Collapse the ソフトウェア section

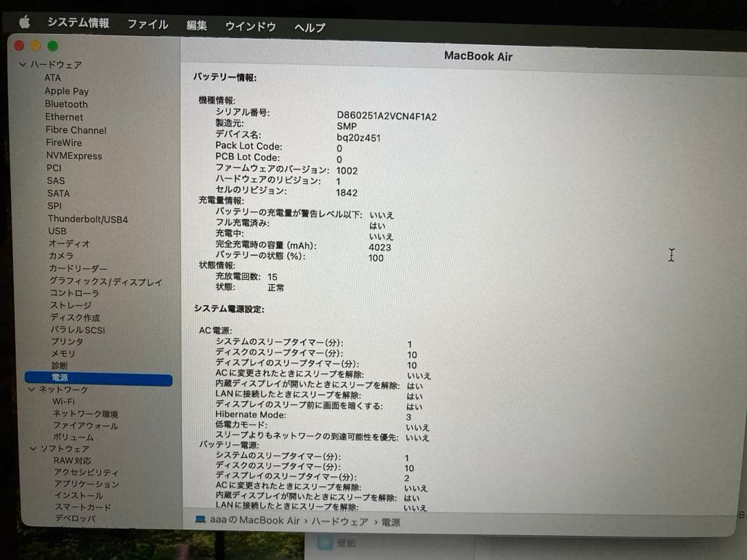tap(33, 449)
